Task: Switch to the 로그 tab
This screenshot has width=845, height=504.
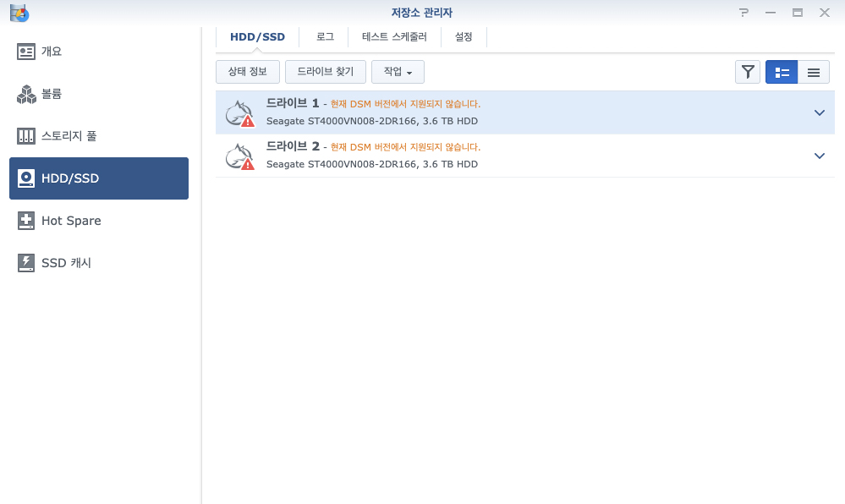Action: pos(325,37)
